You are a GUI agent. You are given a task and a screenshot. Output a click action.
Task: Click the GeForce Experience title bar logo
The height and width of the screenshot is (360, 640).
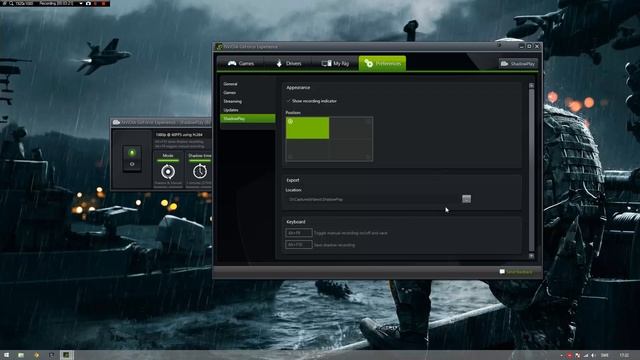pyautogui.click(x=219, y=47)
